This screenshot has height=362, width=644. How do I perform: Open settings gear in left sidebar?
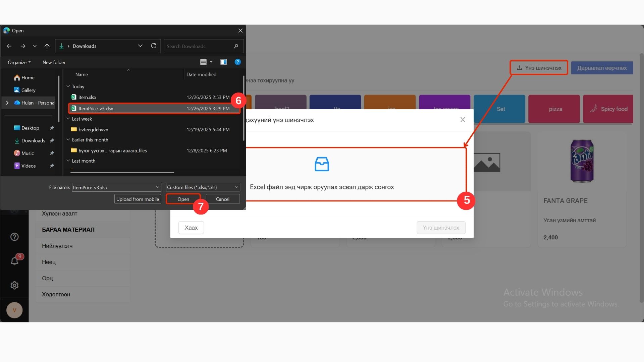point(14,285)
